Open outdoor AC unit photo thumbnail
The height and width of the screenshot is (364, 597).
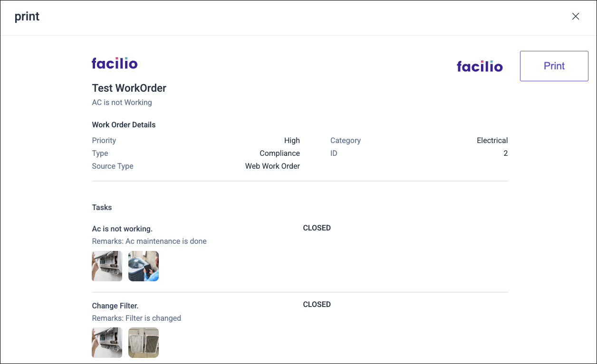coord(144,266)
